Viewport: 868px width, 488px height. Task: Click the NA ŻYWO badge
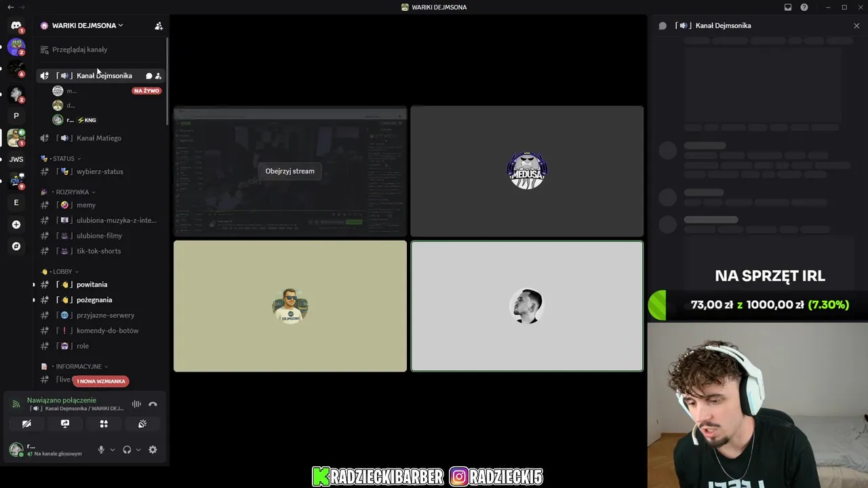coord(146,91)
